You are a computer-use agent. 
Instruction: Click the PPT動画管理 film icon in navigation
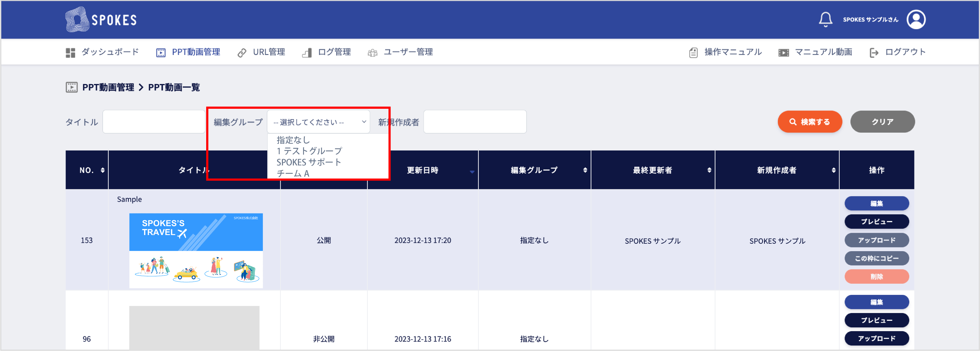click(161, 53)
